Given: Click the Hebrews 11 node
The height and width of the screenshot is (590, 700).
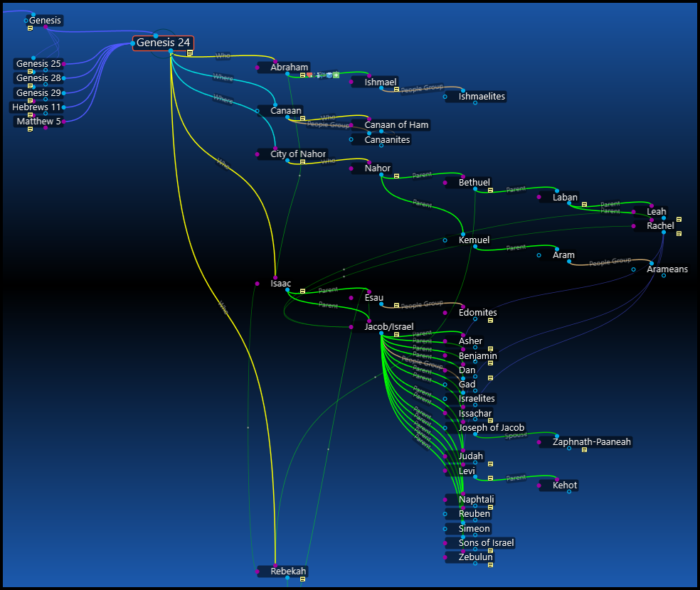Looking at the screenshot, I should (x=36, y=107).
